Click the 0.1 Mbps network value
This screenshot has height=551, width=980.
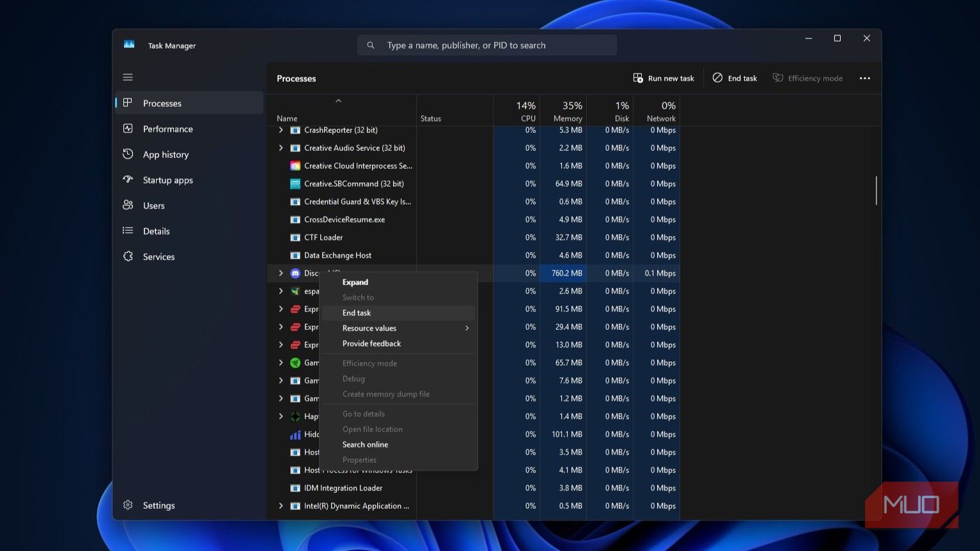[660, 273]
